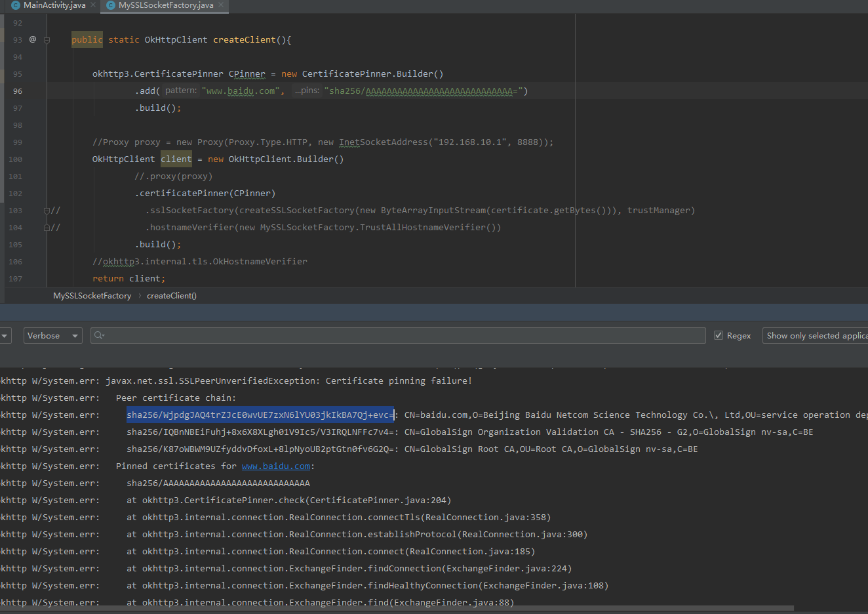Click the return client; statement
This screenshot has width=868, height=614.
[x=129, y=279]
